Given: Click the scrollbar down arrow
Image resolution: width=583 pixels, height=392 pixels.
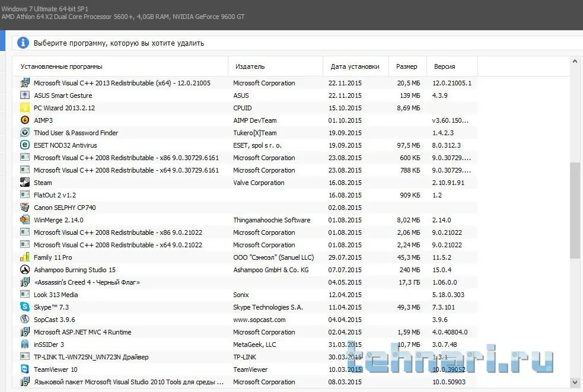Looking at the screenshot, I should point(575,383).
